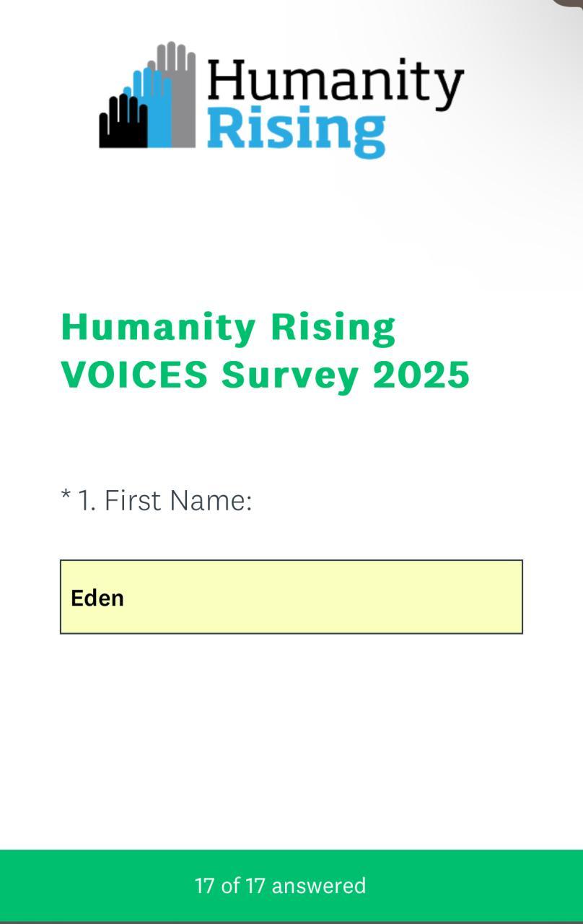Click the blue hand in the logo
This screenshot has height=924, width=583.
point(157,108)
